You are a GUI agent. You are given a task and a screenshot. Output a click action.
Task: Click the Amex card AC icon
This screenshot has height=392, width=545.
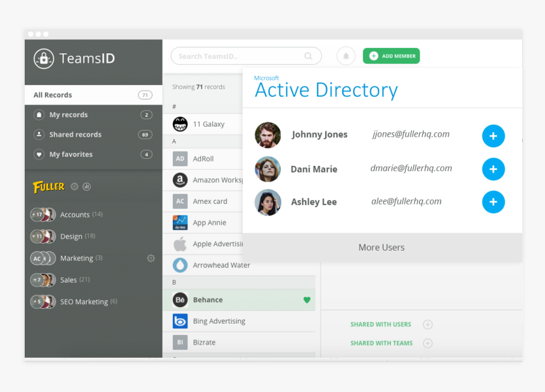point(180,201)
